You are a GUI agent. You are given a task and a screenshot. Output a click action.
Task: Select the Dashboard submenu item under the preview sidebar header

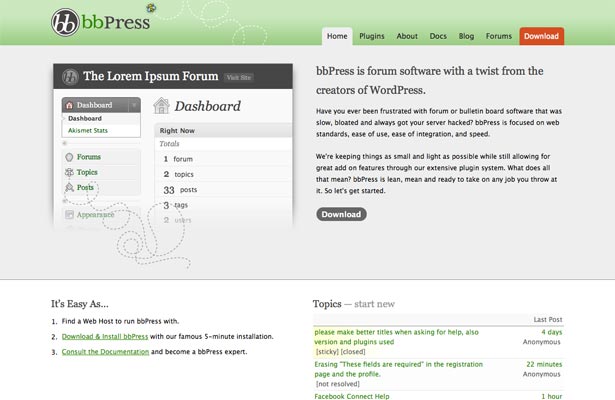[85, 118]
